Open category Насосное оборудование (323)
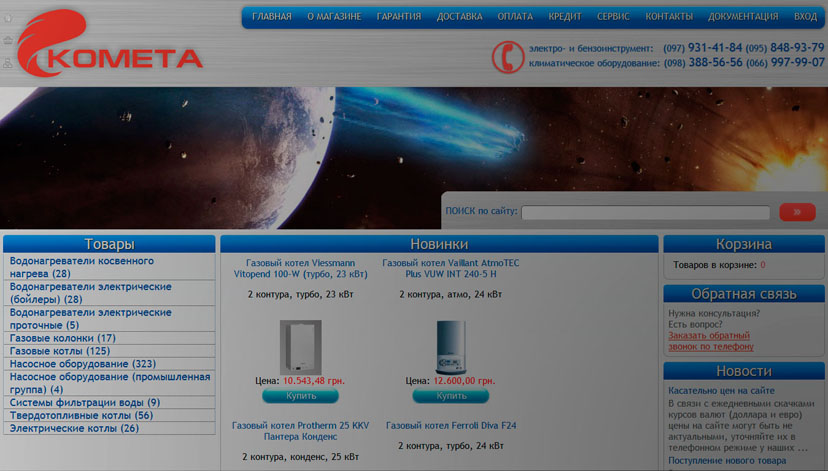The image size is (828, 471). (x=109, y=364)
